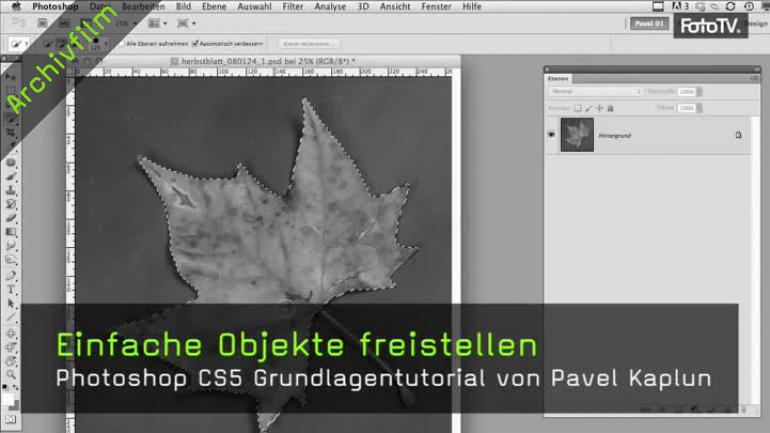Click the Deckkraft opacity value field
Image resolution: width=770 pixels, height=433 pixels.
[x=687, y=92]
